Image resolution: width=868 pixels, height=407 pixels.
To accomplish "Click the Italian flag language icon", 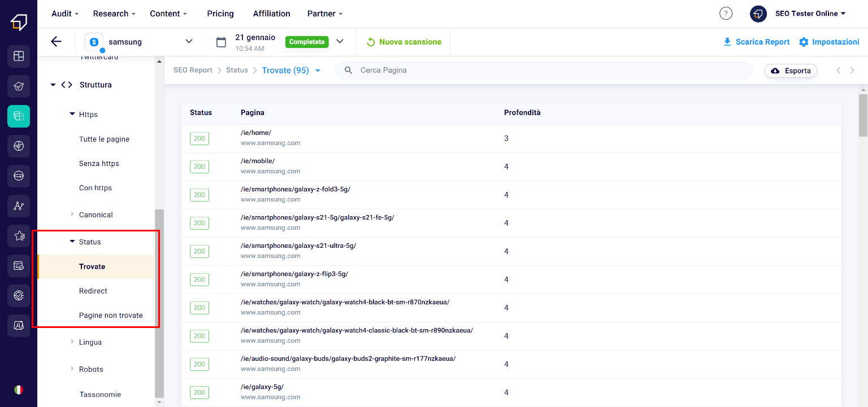I will [x=19, y=390].
